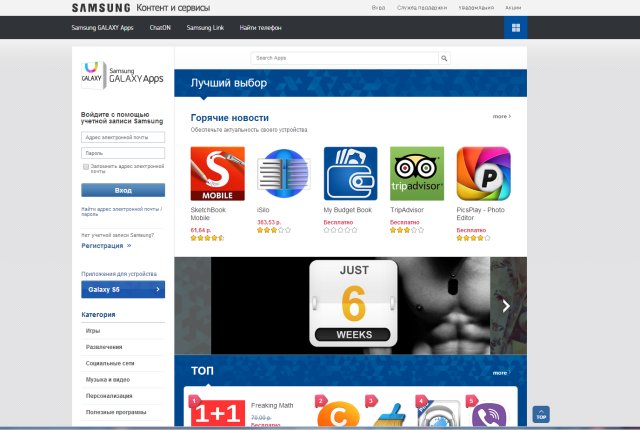Click the Горячие новости heading
Viewport: 640px width, 430px height.
[230, 118]
